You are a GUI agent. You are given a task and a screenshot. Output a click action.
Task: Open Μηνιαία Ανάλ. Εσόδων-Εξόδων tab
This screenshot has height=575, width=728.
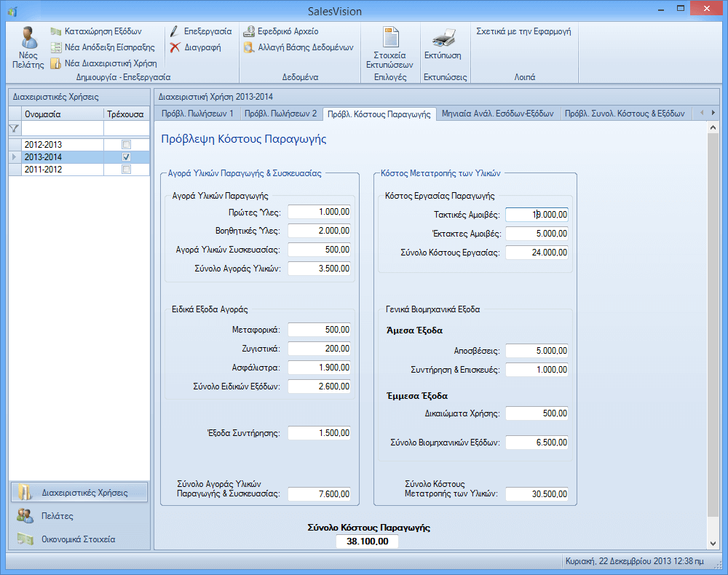[x=498, y=114]
